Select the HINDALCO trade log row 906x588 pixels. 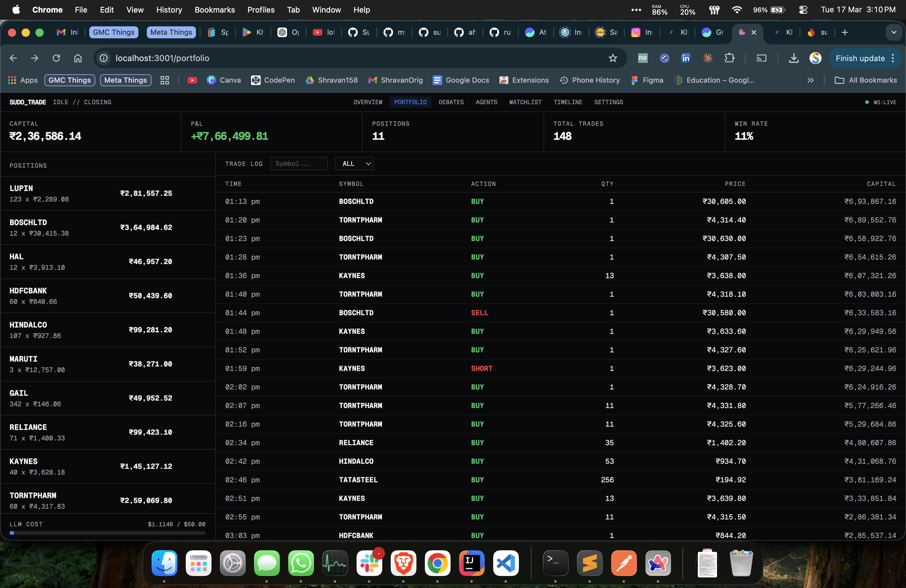(x=560, y=461)
